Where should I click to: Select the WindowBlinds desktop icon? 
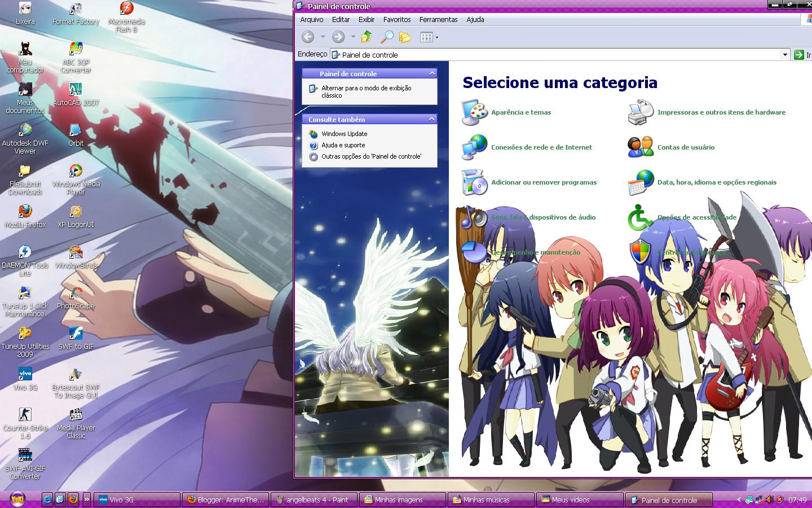[x=76, y=257]
